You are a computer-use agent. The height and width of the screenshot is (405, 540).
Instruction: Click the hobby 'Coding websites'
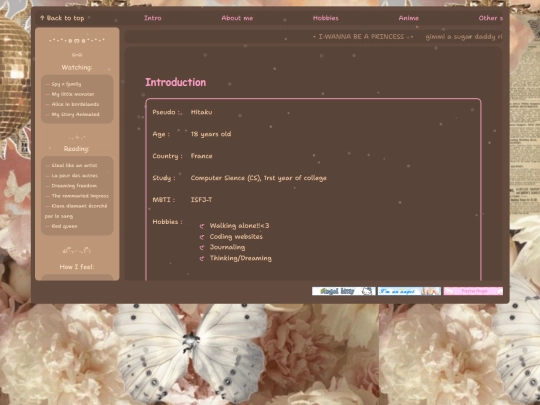click(x=236, y=237)
